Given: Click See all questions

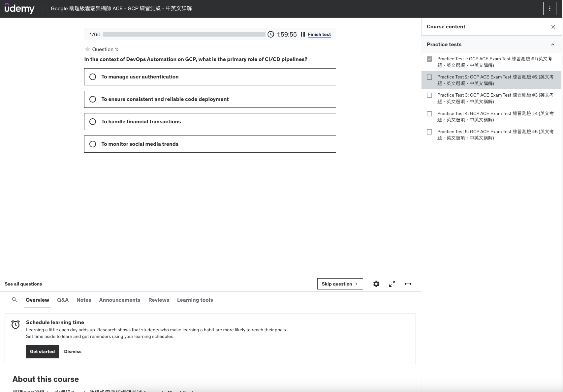Looking at the screenshot, I should tap(23, 284).
